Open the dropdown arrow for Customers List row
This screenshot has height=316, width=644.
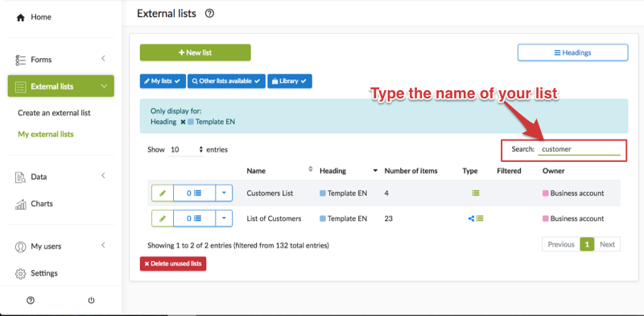pyautogui.click(x=224, y=193)
